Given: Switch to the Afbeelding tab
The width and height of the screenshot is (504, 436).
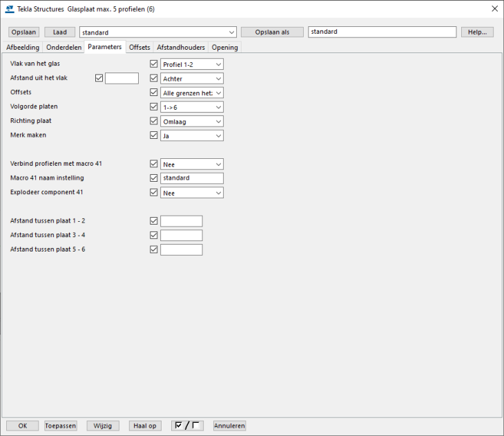Looking at the screenshot, I should click(x=23, y=47).
